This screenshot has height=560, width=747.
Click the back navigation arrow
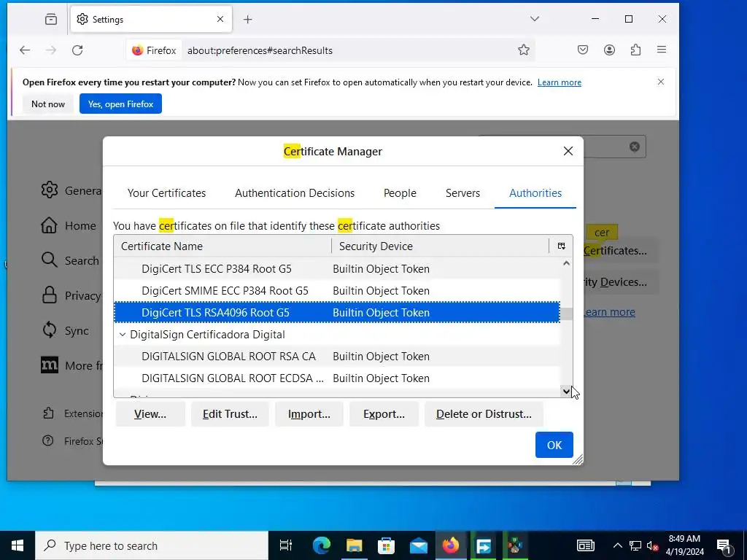(x=25, y=50)
